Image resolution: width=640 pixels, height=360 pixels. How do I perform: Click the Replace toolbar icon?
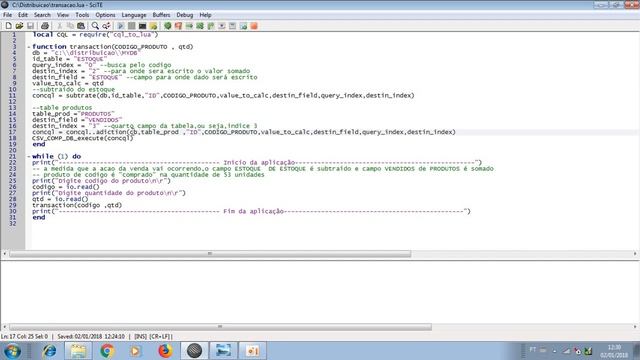tap(106, 26)
